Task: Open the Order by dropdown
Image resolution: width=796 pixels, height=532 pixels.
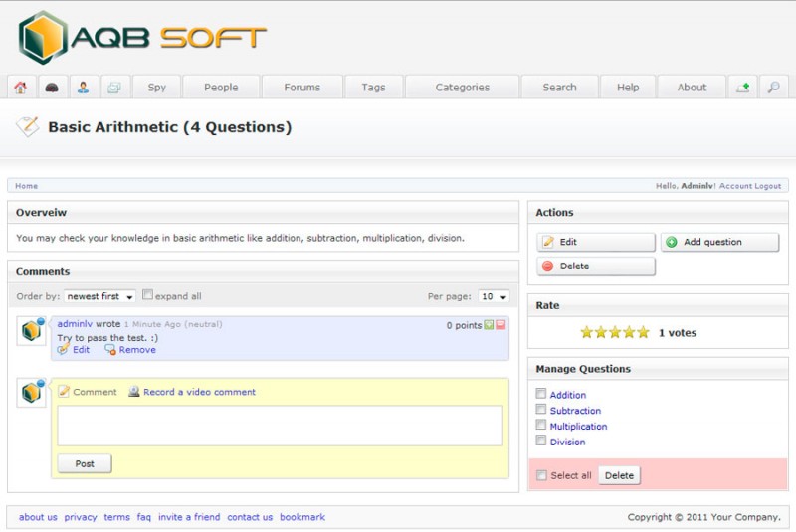Action: coord(99,296)
